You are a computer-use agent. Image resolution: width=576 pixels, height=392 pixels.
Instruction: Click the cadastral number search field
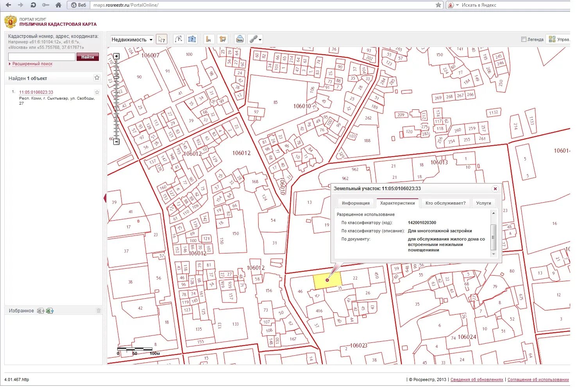41,57
